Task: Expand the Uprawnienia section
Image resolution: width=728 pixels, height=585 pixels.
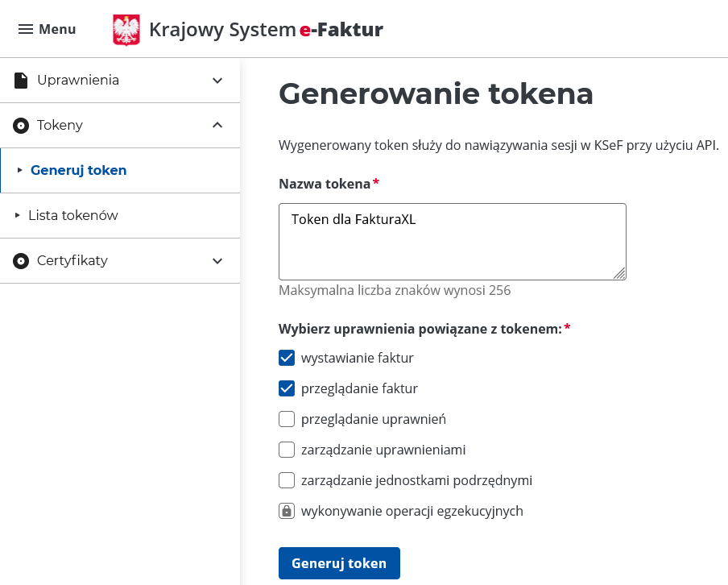Action: [216, 80]
